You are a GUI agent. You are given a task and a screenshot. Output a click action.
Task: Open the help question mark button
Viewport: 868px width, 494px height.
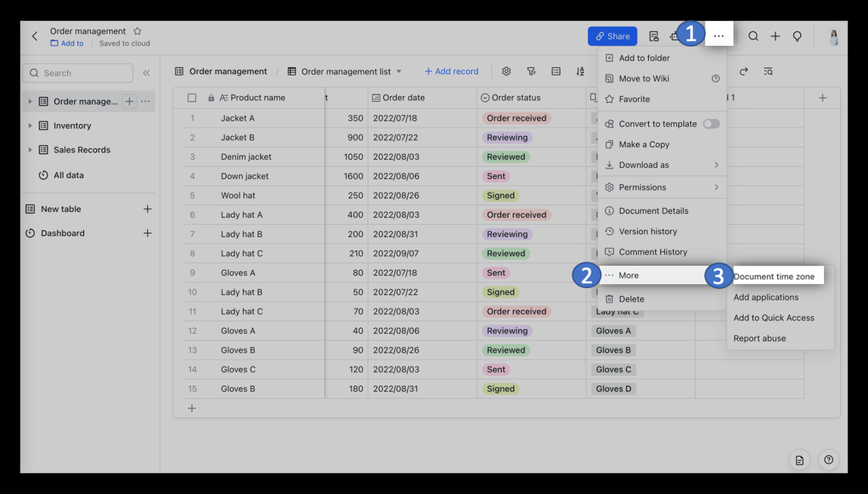coord(828,459)
